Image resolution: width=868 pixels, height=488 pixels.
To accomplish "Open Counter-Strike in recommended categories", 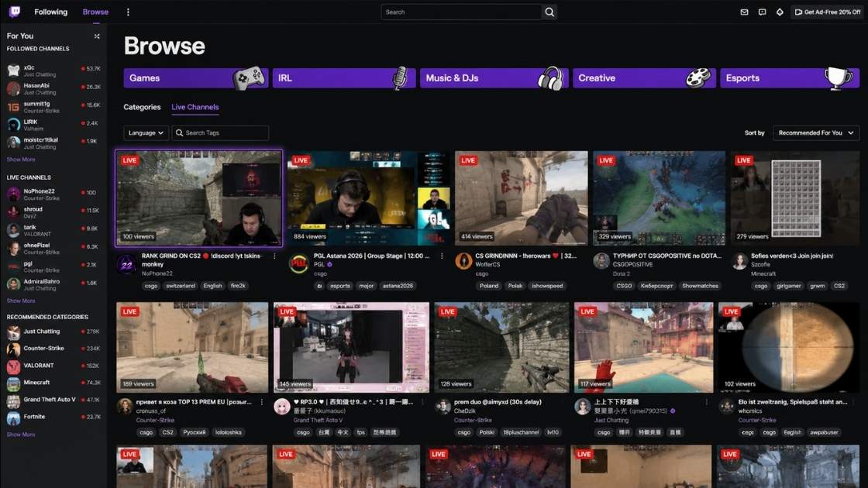I will pos(53,349).
